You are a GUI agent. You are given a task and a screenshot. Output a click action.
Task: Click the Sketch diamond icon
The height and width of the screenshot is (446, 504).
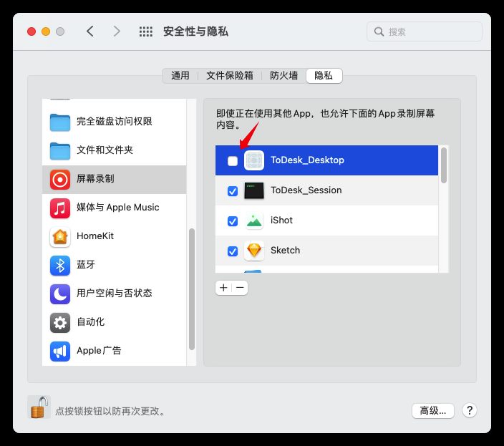pyautogui.click(x=254, y=251)
